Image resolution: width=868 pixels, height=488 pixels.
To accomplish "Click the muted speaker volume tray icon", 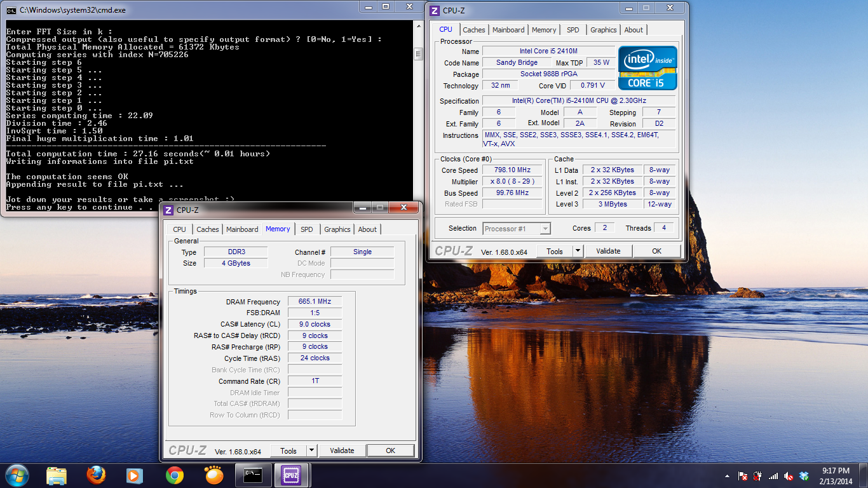I will [789, 476].
